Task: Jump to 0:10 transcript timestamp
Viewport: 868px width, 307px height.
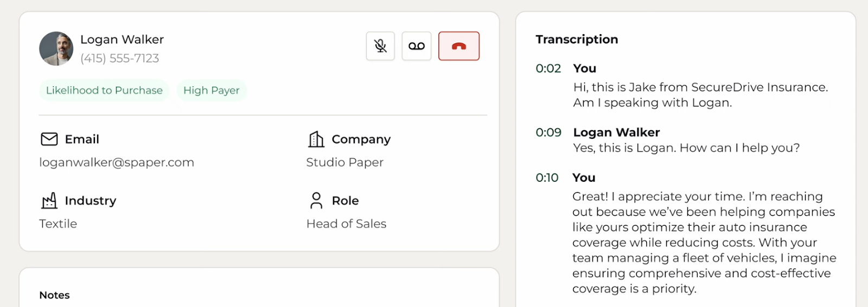Action: [x=547, y=177]
